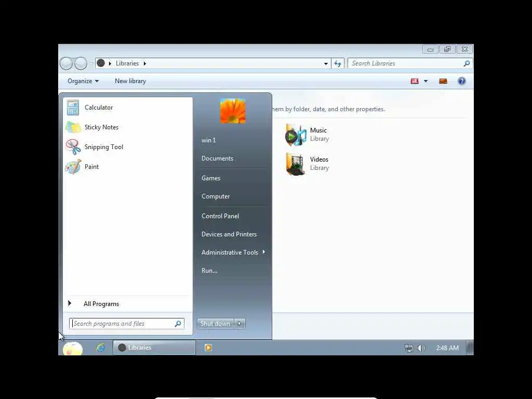Viewport: 532px width, 399px height.
Task: Open the win 1 user folder
Action: pyautogui.click(x=208, y=140)
